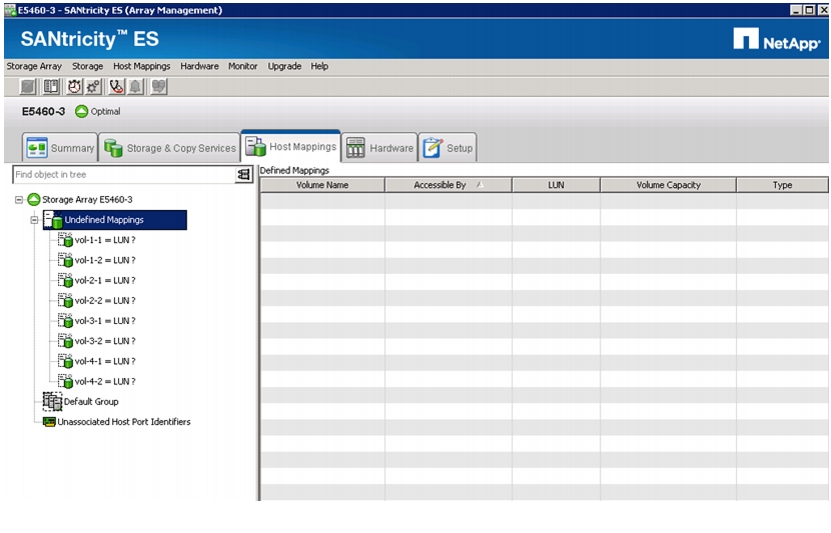Click the E5460-3 array name heading

point(43,111)
